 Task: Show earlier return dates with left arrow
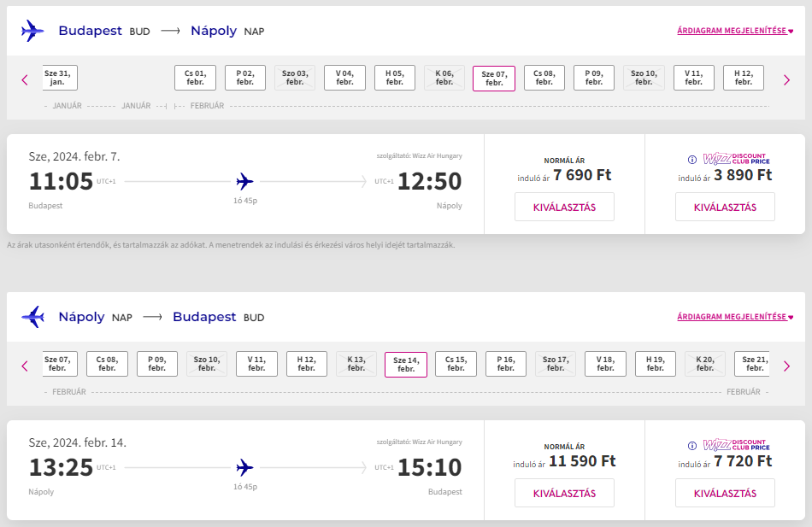(24, 366)
